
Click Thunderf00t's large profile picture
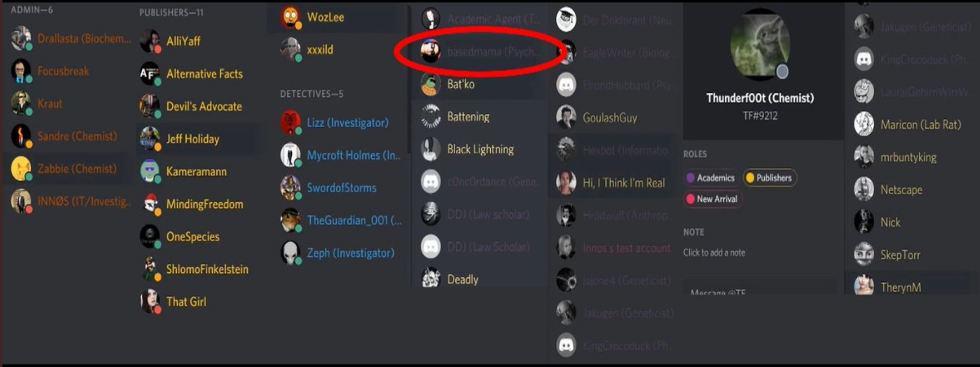click(x=760, y=44)
